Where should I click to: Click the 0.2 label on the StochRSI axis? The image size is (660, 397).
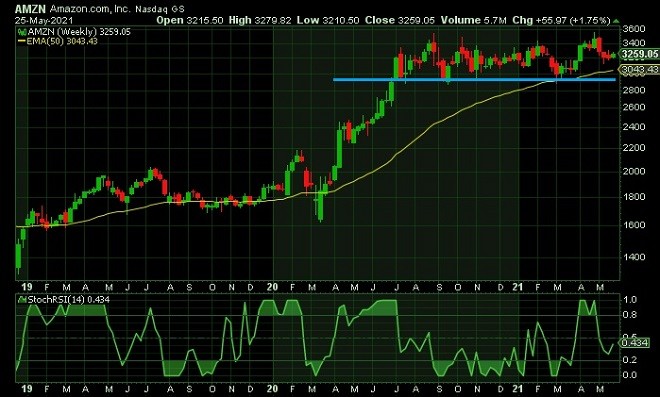coord(630,360)
